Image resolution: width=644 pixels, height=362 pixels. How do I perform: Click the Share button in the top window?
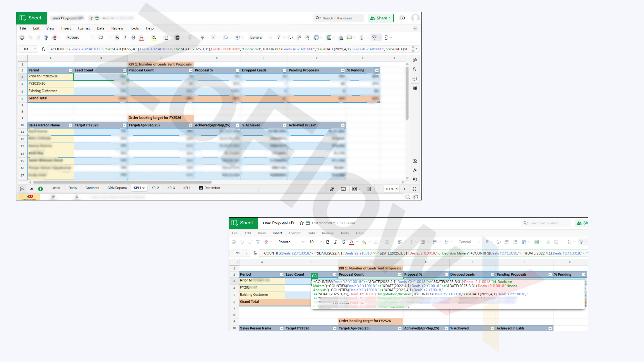(x=381, y=18)
